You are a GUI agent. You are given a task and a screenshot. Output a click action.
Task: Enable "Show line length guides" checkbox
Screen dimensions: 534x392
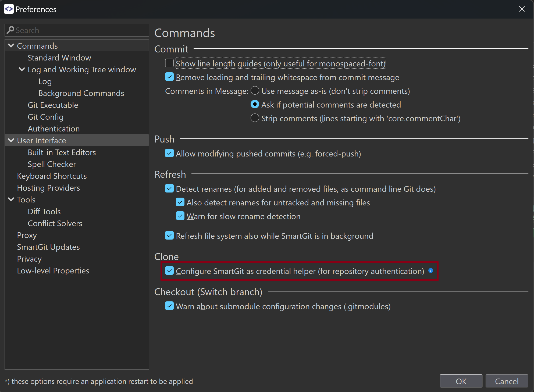[169, 63]
